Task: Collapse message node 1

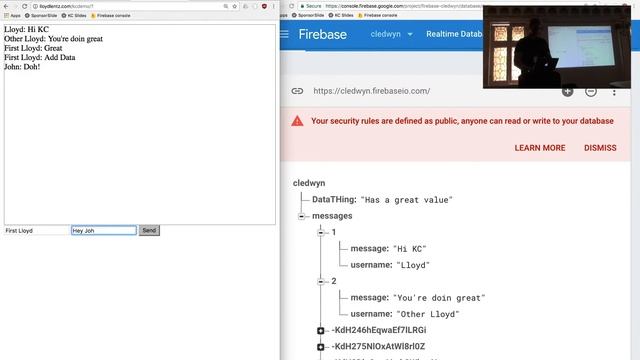Action: click(x=321, y=233)
